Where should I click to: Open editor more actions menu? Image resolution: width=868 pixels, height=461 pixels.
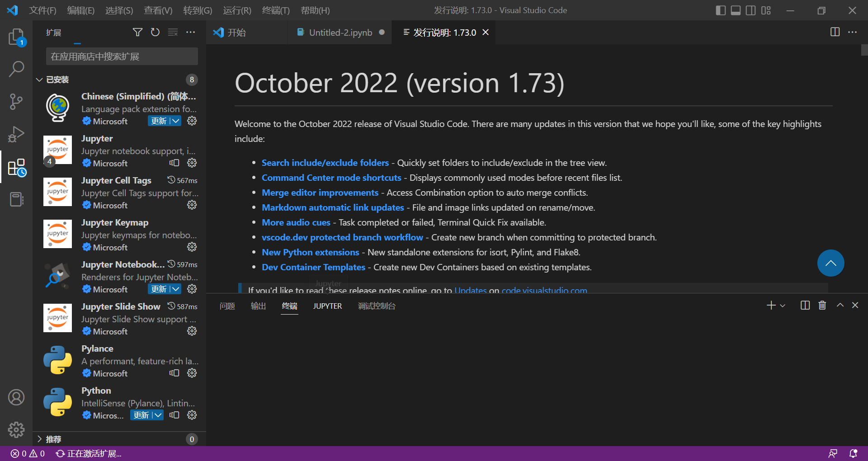852,32
